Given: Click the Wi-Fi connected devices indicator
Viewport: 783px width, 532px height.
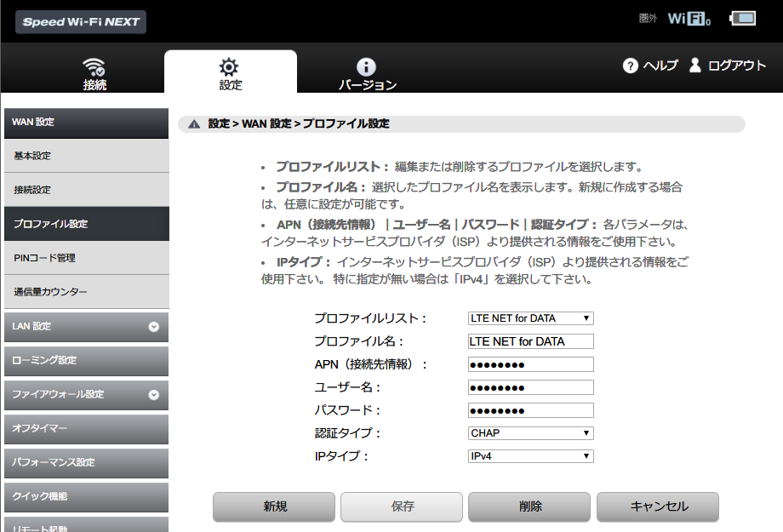Looking at the screenshot, I should coord(689,19).
